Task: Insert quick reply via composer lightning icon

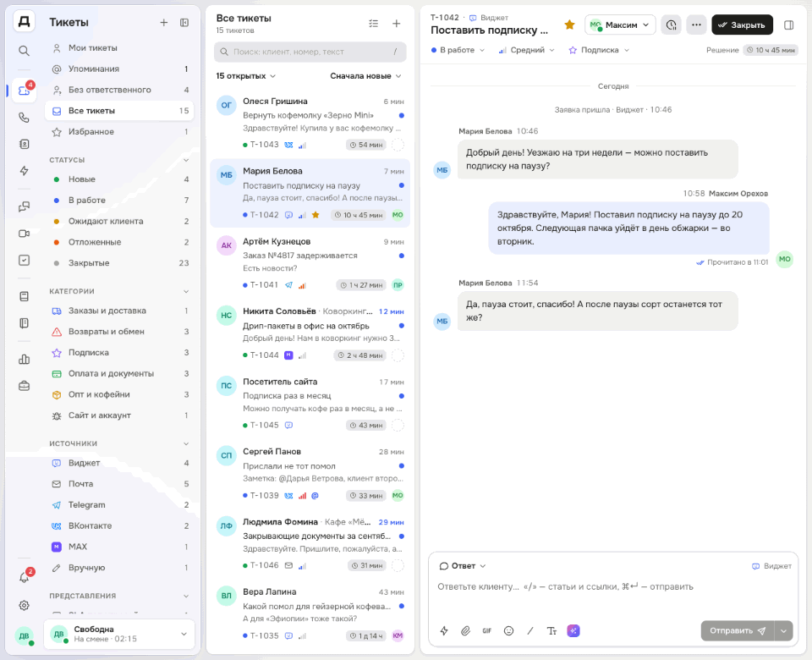Action: click(x=444, y=630)
